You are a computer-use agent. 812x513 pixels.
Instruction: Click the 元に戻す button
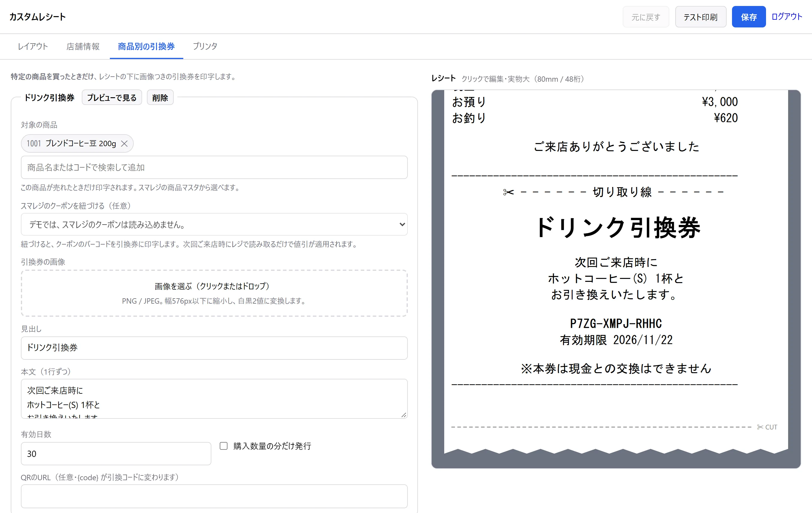pyautogui.click(x=645, y=17)
